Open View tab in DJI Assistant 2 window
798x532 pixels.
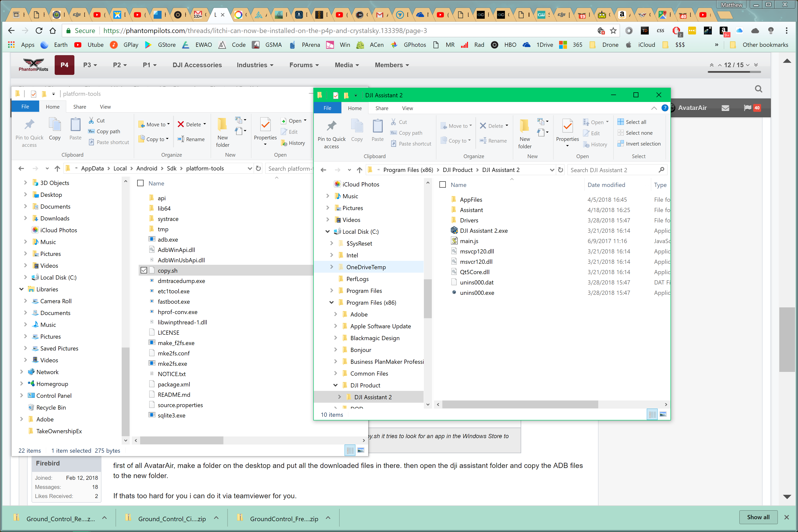[407, 108]
